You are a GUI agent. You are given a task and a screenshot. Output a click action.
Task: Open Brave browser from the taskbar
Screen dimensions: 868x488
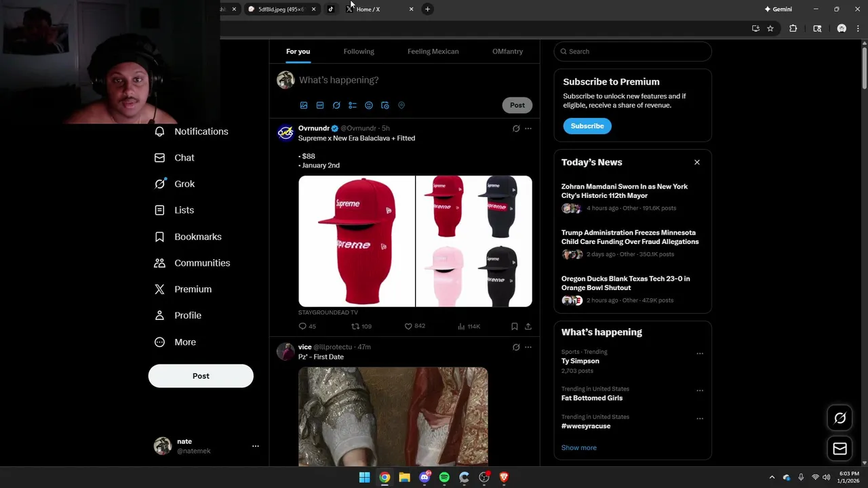(504, 477)
